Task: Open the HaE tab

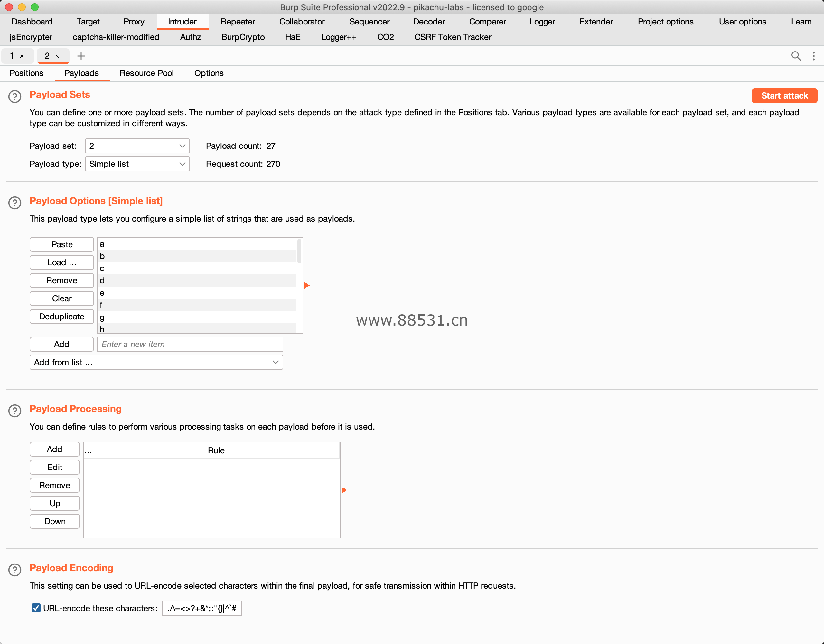Action: pyautogui.click(x=293, y=37)
